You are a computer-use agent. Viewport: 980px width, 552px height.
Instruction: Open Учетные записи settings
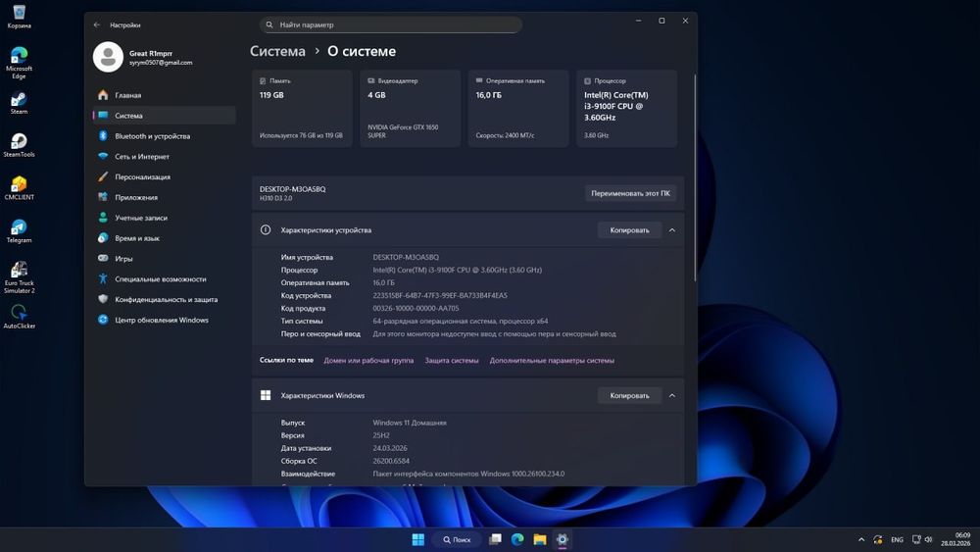(x=164, y=218)
